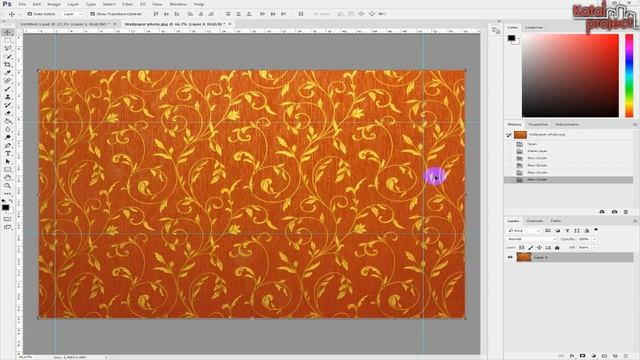Open Auto-Select Layer dropdown

73,14
